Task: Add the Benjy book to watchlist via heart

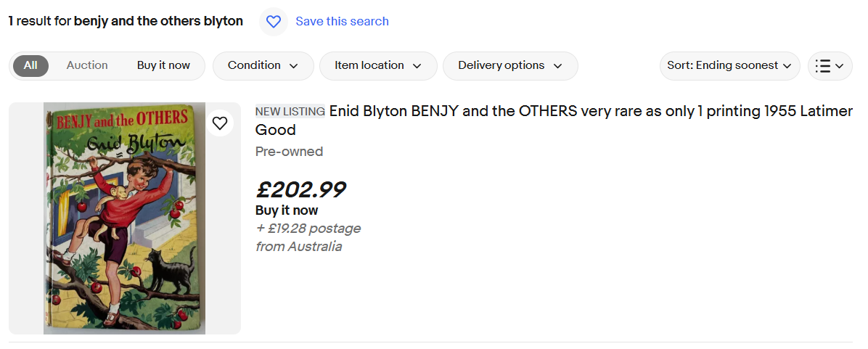Action: pos(220,123)
